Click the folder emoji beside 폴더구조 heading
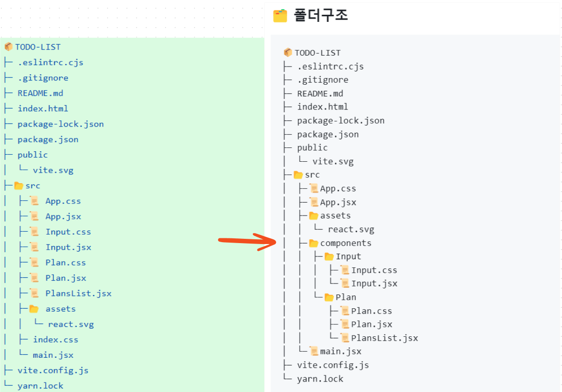 [280, 16]
